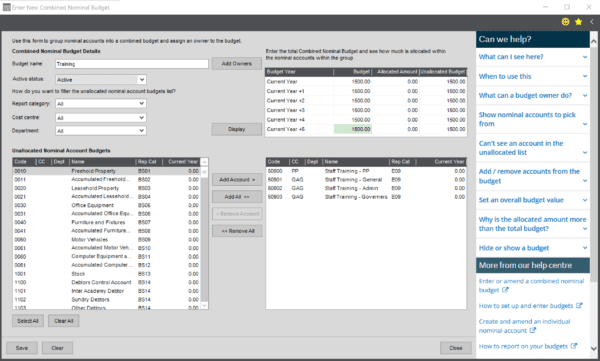Screen dimensions: 600x361
Task: Open 'Create and amend an individual nominal account' link
Action: click(x=525, y=326)
